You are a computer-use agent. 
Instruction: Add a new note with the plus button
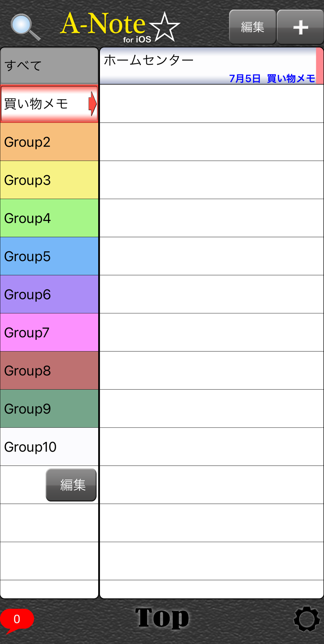coord(300,27)
